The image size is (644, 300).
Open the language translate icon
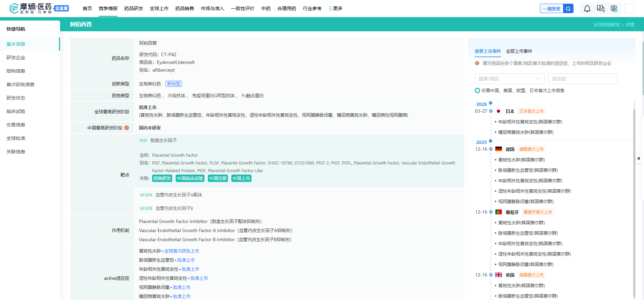[600, 9]
